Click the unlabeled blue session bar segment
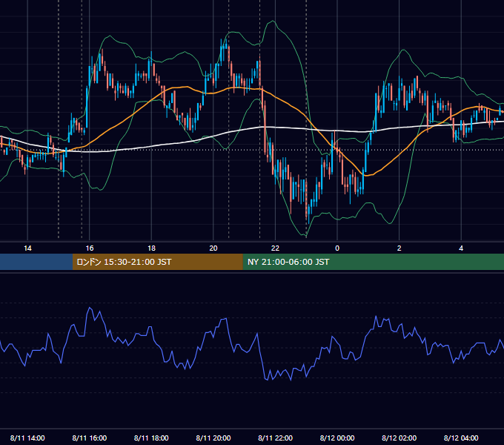The width and height of the screenshot is (504, 445). pyautogui.click(x=36, y=262)
